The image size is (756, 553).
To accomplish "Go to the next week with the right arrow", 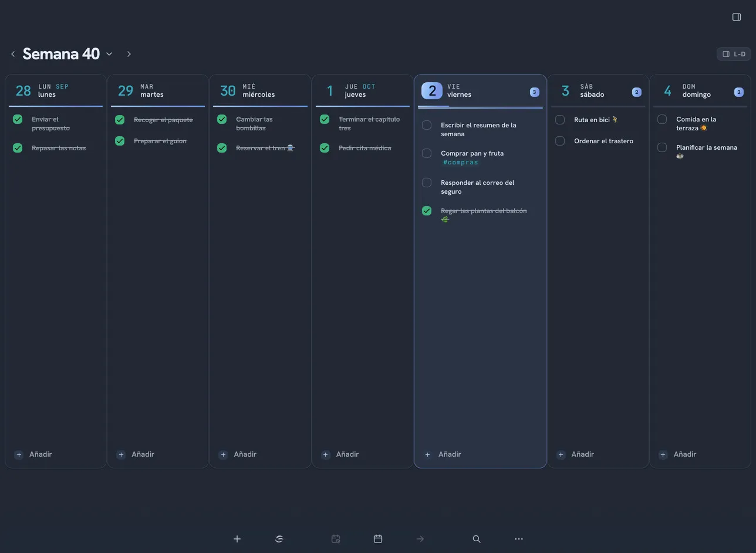I will click(129, 54).
